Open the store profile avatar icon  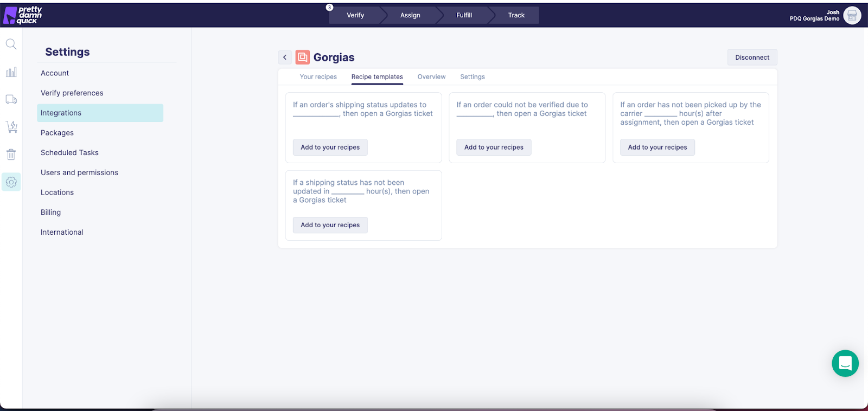pyautogui.click(x=852, y=15)
